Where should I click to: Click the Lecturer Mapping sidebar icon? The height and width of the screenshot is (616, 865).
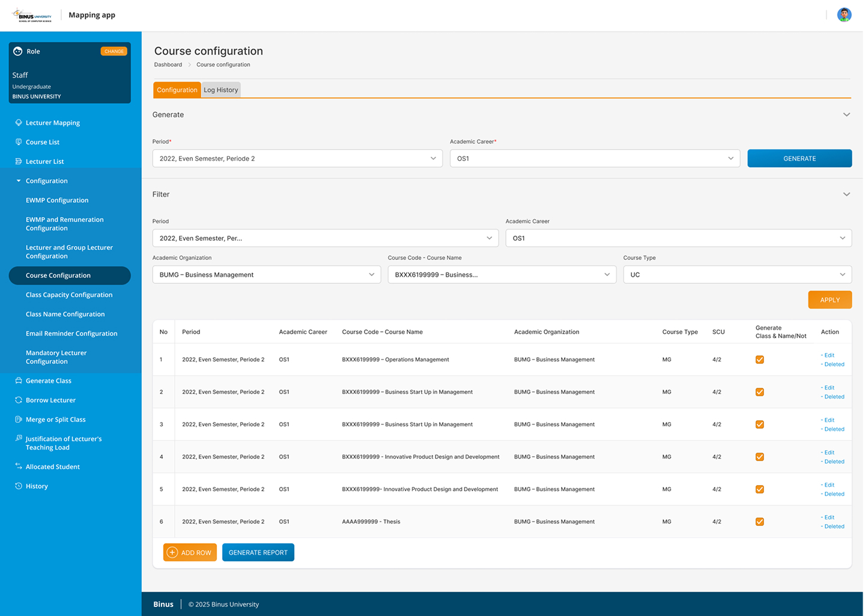tap(19, 122)
